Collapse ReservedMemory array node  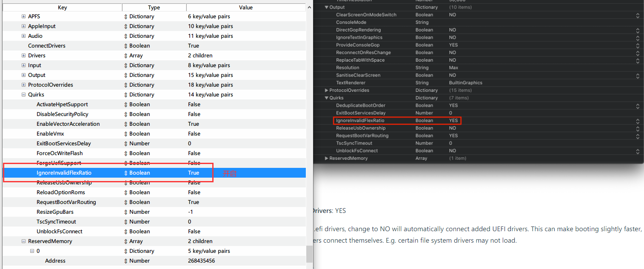point(24,241)
